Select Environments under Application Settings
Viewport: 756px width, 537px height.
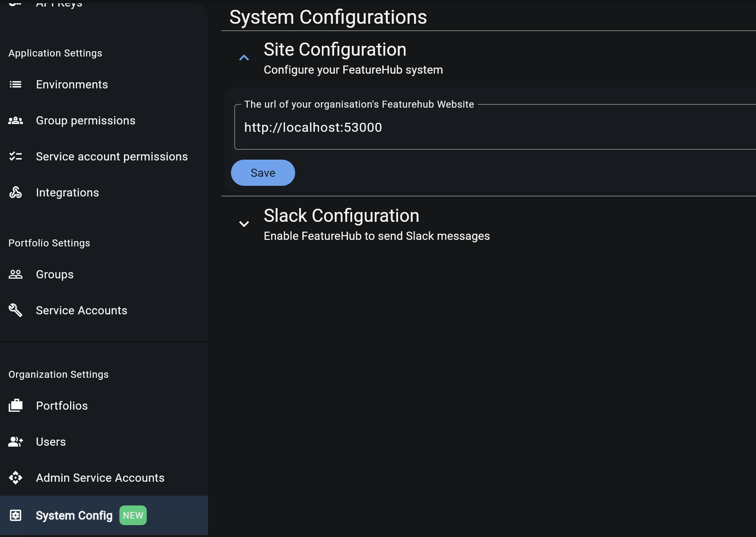tap(72, 84)
